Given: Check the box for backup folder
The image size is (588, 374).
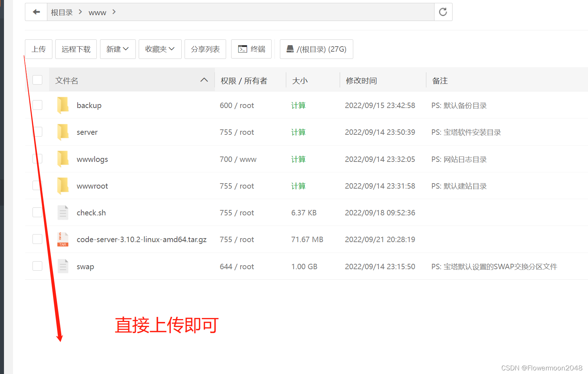Looking at the screenshot, I should 38,105.
